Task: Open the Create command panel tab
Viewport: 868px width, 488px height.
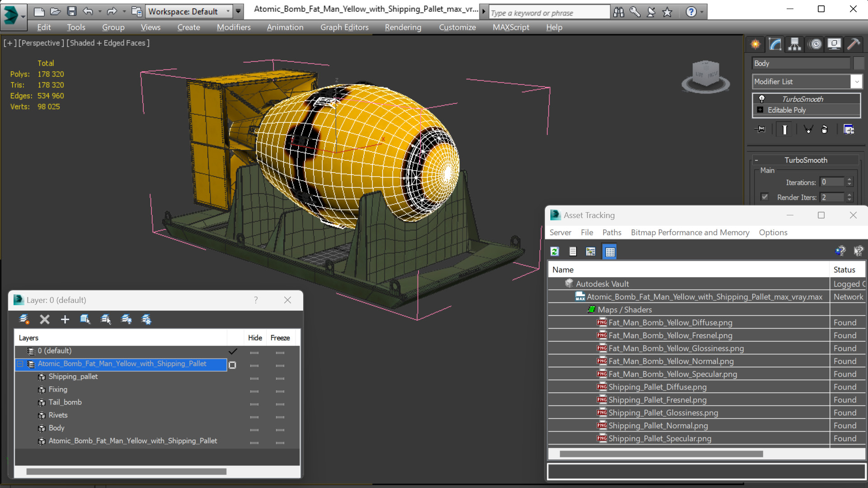Action: coord(755,44)
